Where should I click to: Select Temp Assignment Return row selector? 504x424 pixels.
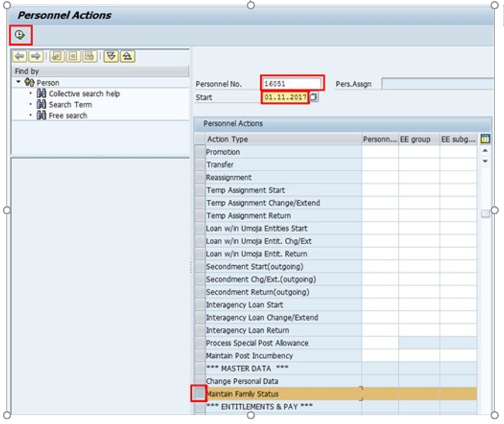click(200, 216)
